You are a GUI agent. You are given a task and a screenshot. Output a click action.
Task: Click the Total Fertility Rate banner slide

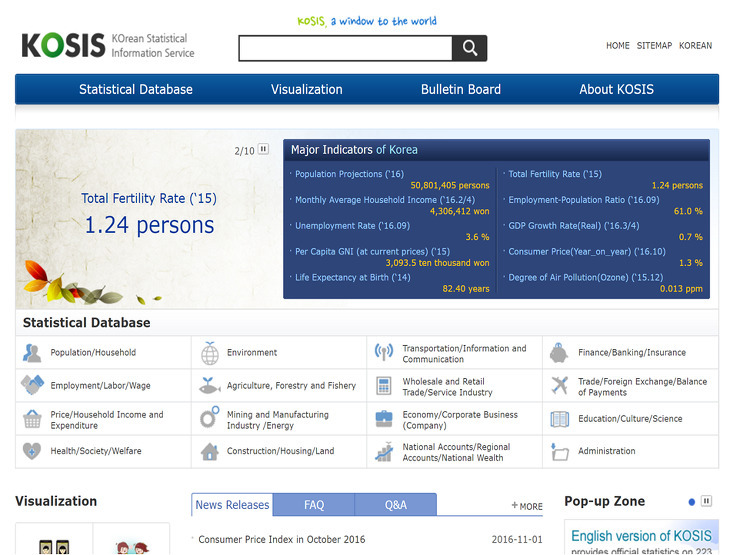coord(149,212)
